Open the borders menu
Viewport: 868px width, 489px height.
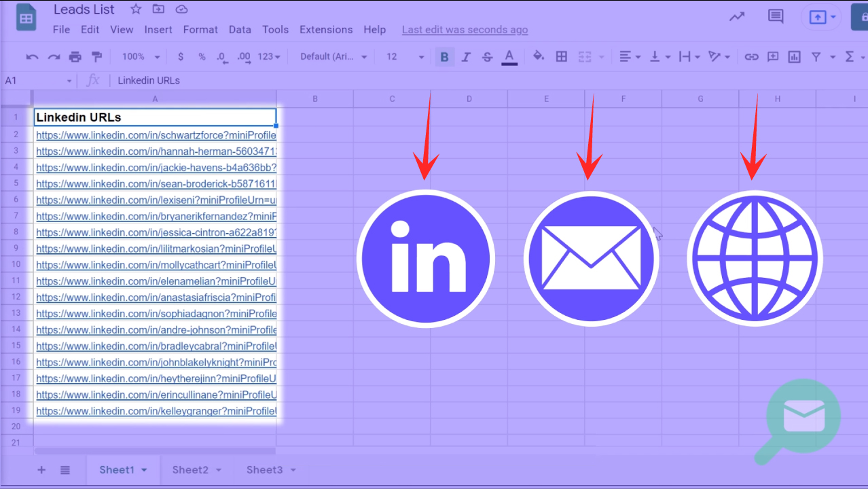click(562, 57)
